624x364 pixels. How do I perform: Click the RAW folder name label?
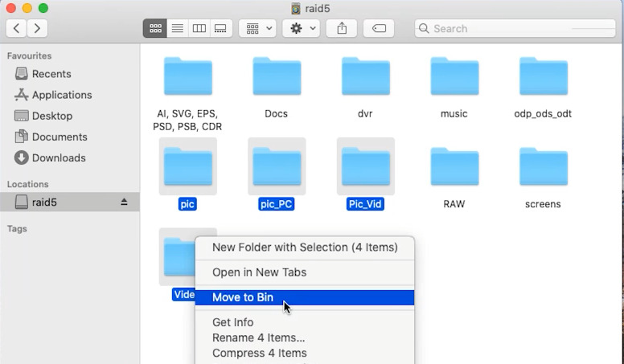click(x=454, y=204)
